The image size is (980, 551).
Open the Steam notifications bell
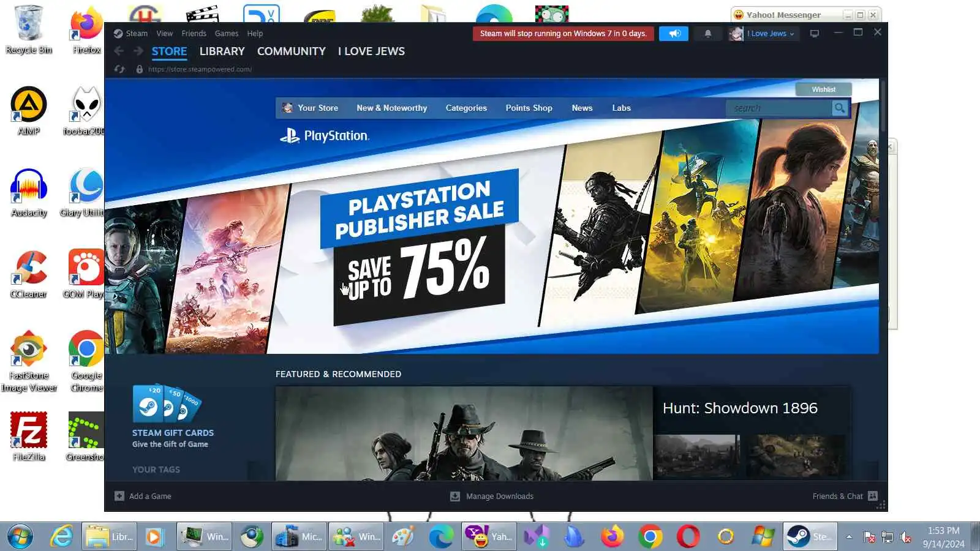coord(708,34)
